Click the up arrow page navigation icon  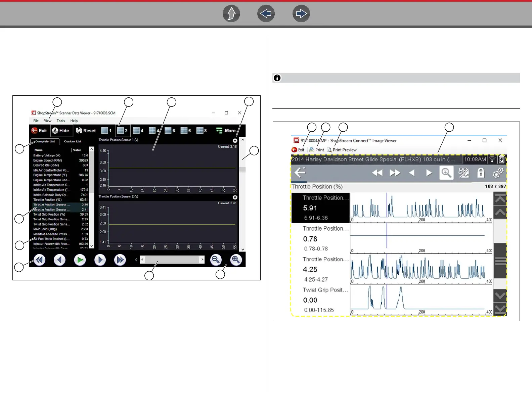231,14
